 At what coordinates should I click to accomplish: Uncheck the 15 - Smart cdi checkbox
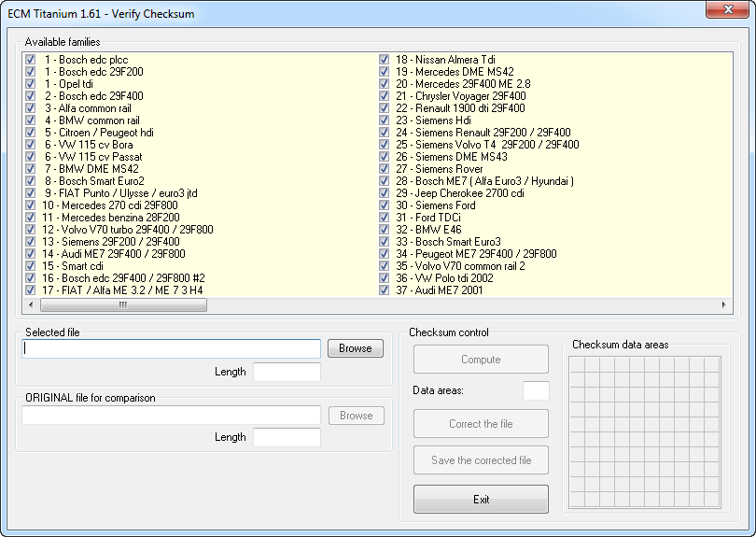point(31,266)
